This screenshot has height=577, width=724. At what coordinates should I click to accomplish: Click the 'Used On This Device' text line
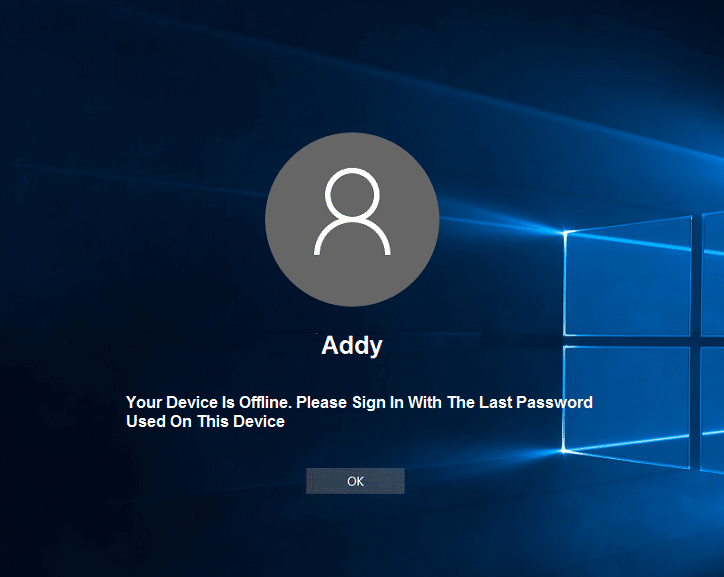(205, 422)
